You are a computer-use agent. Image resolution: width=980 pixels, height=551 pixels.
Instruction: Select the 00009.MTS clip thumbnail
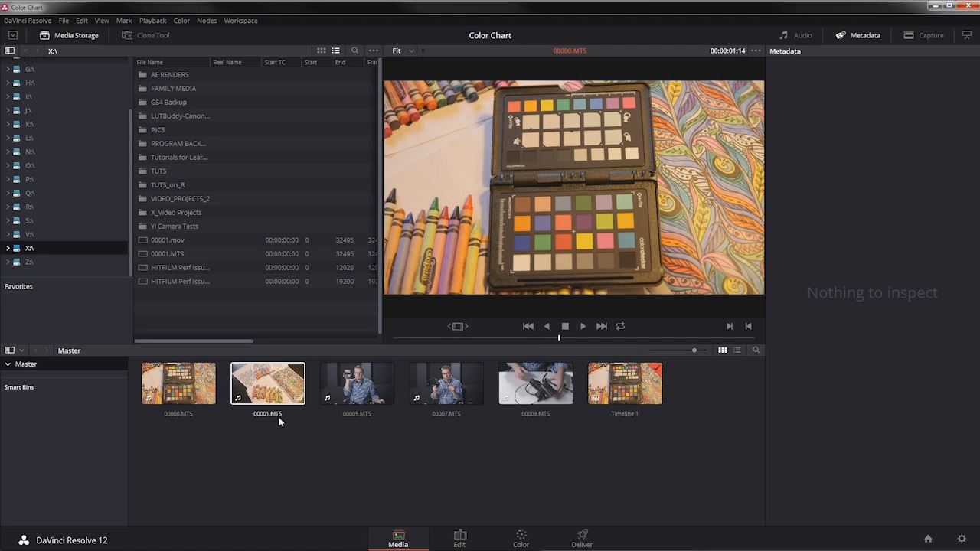coord(535,383)
